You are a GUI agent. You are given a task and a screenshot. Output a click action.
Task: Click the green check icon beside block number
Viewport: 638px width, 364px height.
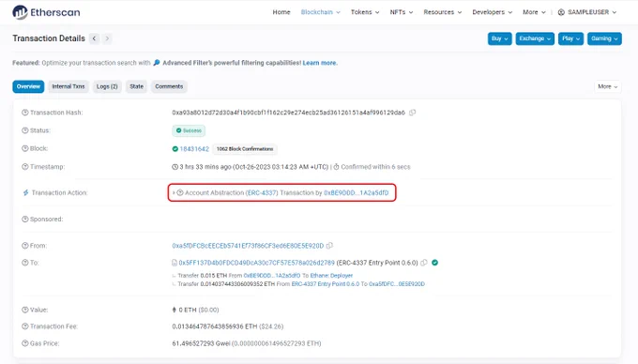point(175,149)
